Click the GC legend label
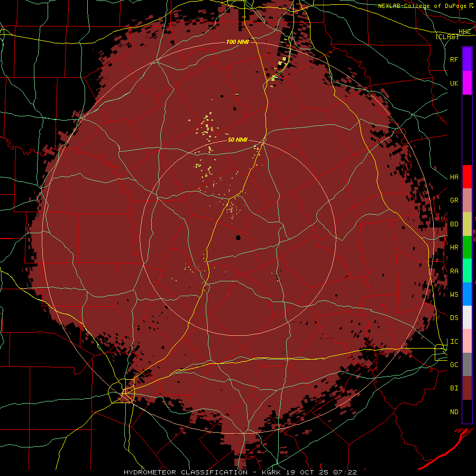The image size is (476, 476). (x=454, y=364)
